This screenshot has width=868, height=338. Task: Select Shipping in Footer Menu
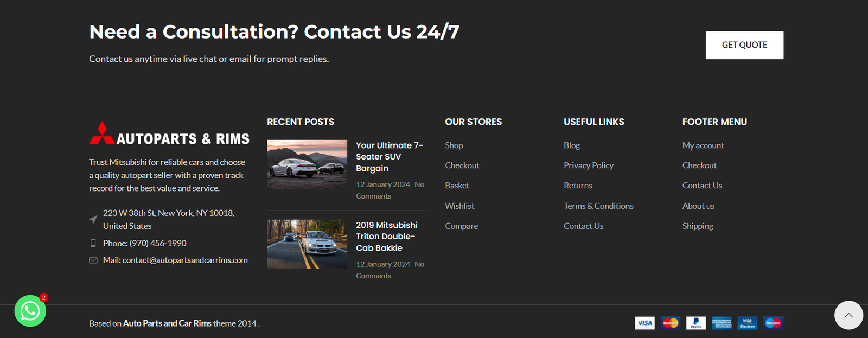tap(698, 226)
